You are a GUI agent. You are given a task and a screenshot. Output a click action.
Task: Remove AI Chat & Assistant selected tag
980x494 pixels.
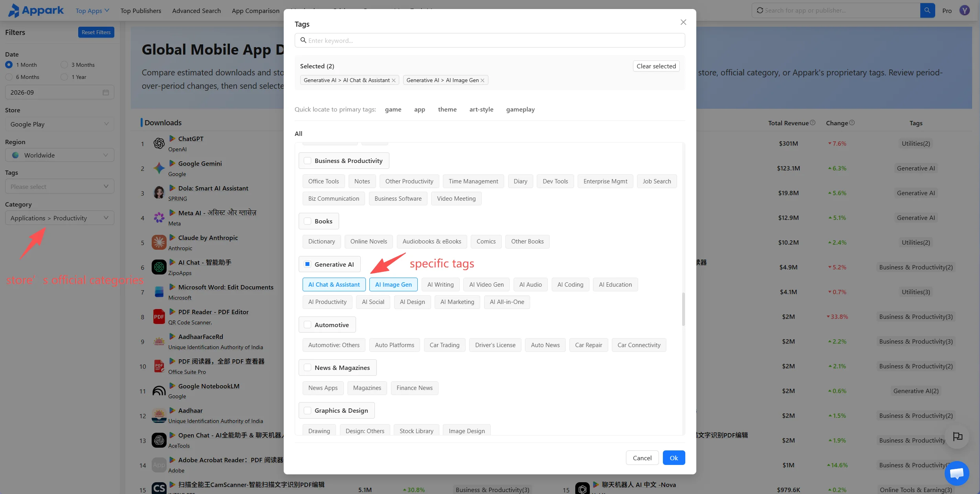[x=394, y=81]
